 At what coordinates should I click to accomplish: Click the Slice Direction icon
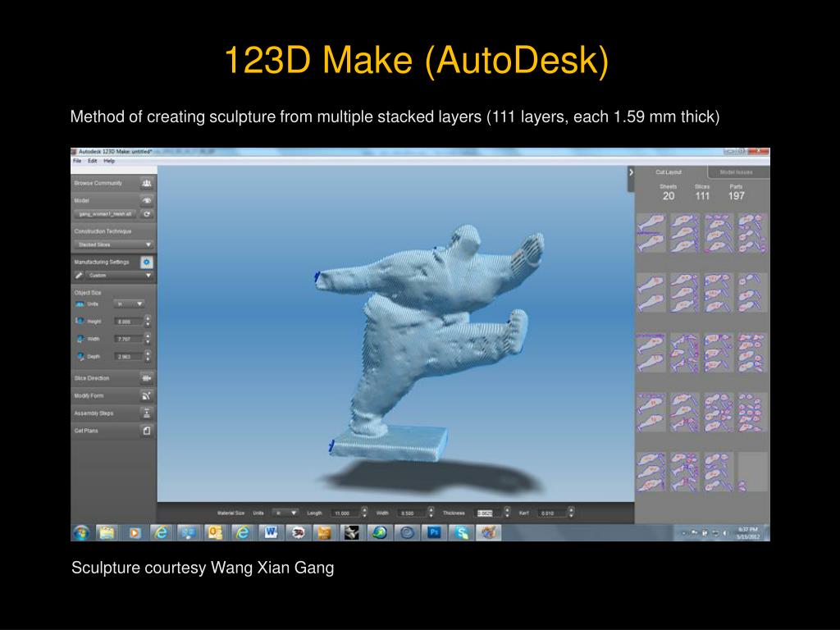pos(147,378)
